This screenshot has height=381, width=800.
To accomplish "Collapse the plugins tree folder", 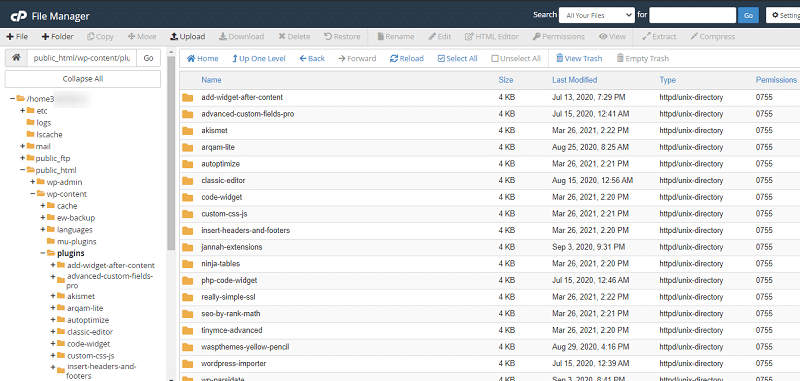I will pos(43,253).
